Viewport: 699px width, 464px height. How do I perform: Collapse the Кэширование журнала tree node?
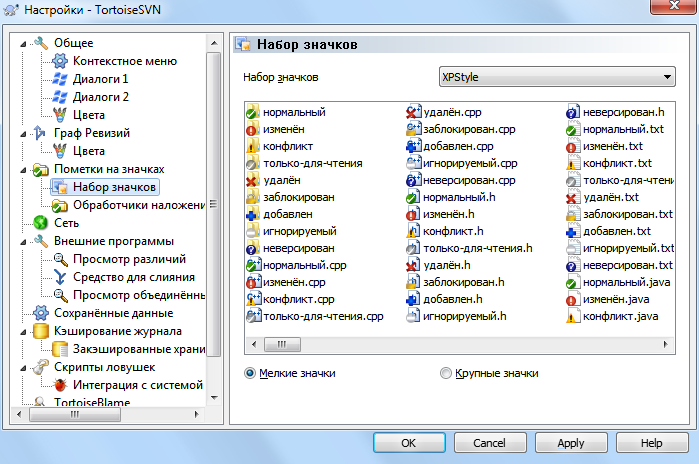[x=23, y=332]
